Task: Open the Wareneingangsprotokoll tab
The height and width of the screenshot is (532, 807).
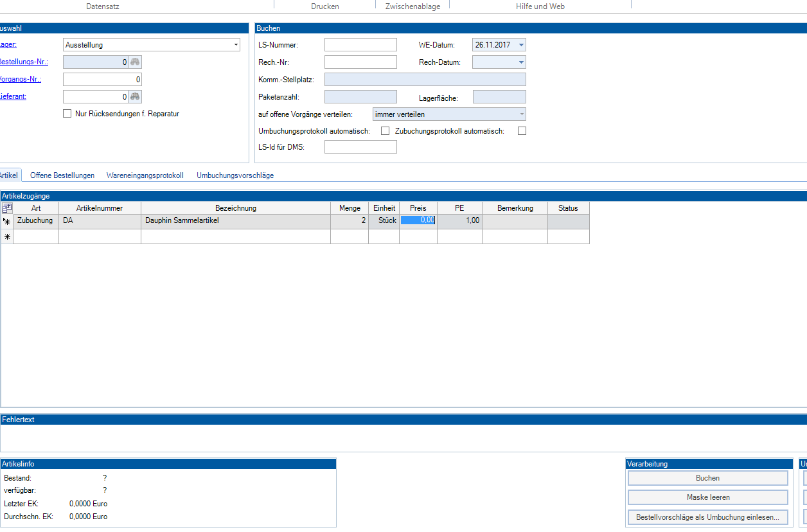Action: click(145, 175)
